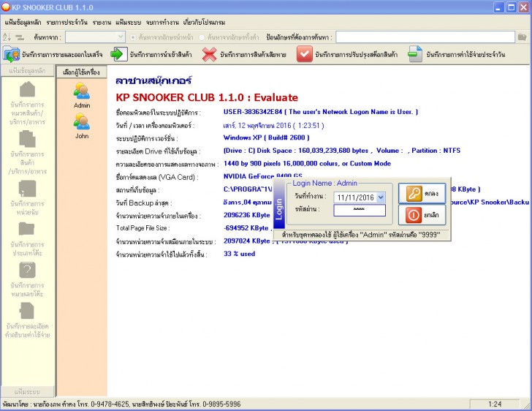Image resolution: width=532 pixels, height=411 pixels.
Task: Click the status bar clock 1:24
Action: [x=495, y=404]
